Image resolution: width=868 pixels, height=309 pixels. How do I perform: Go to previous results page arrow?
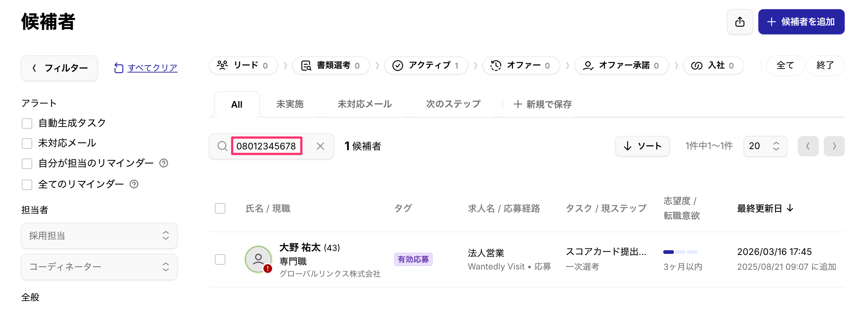808,146
